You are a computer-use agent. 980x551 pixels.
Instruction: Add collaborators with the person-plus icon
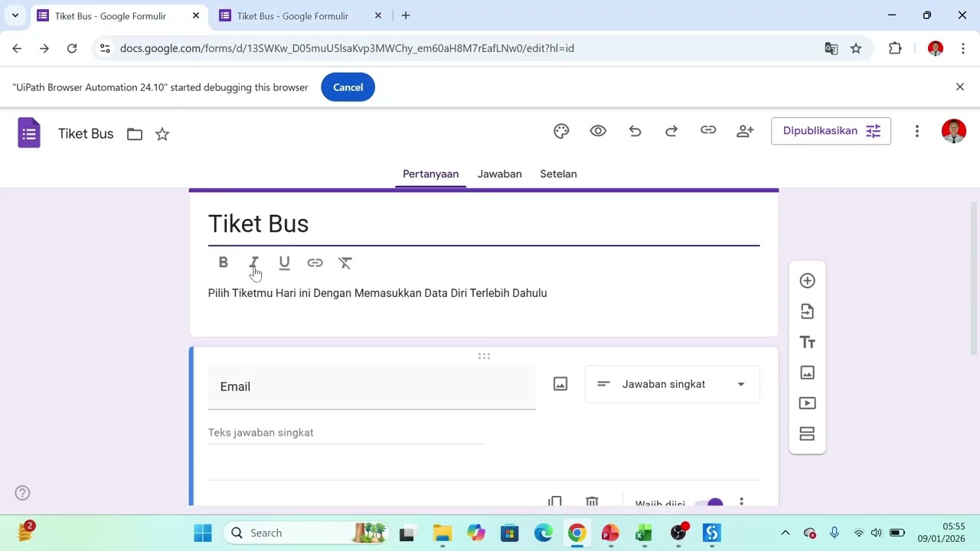pyautogui.click(x=745, y=131)
